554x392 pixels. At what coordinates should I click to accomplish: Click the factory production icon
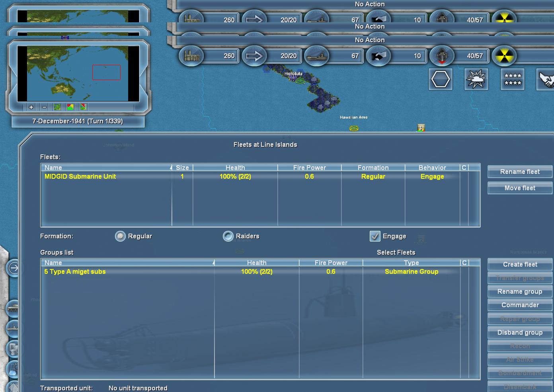[x=191, y=56]
